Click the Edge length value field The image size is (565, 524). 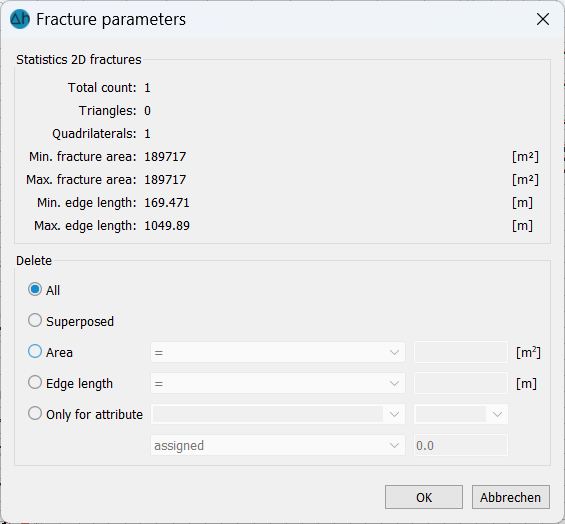461,383
